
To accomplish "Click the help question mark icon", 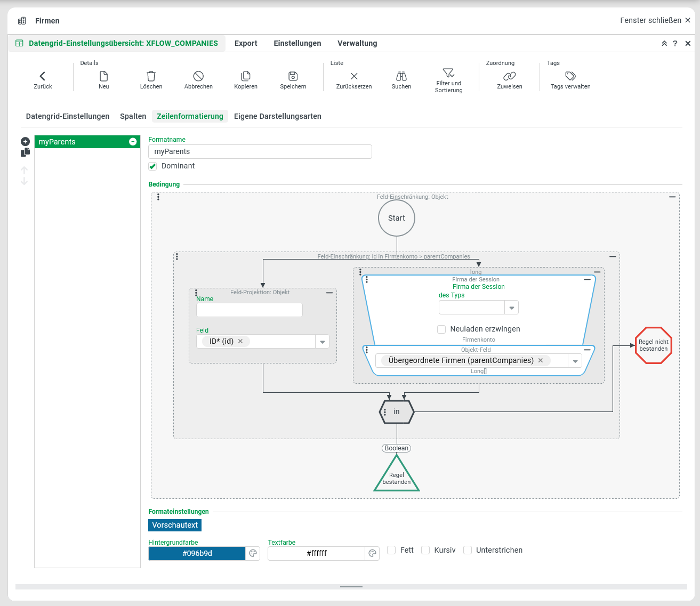I will 675,44.
